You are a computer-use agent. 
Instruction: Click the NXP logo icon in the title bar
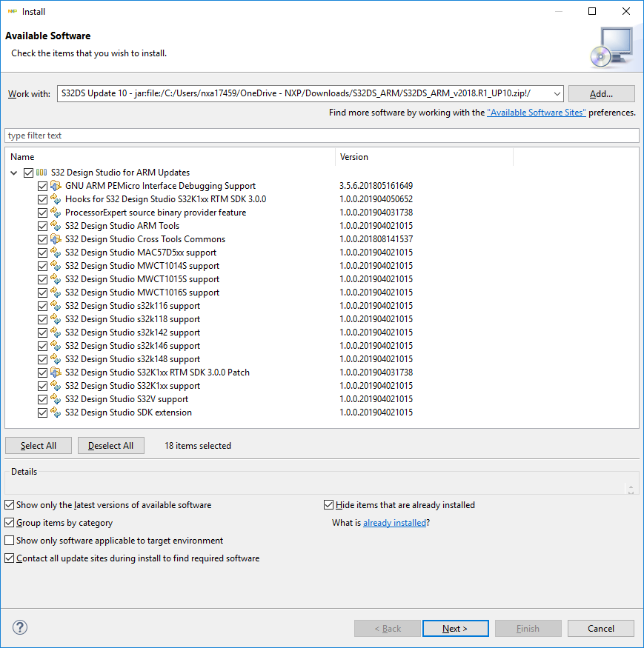pos(13,12)
